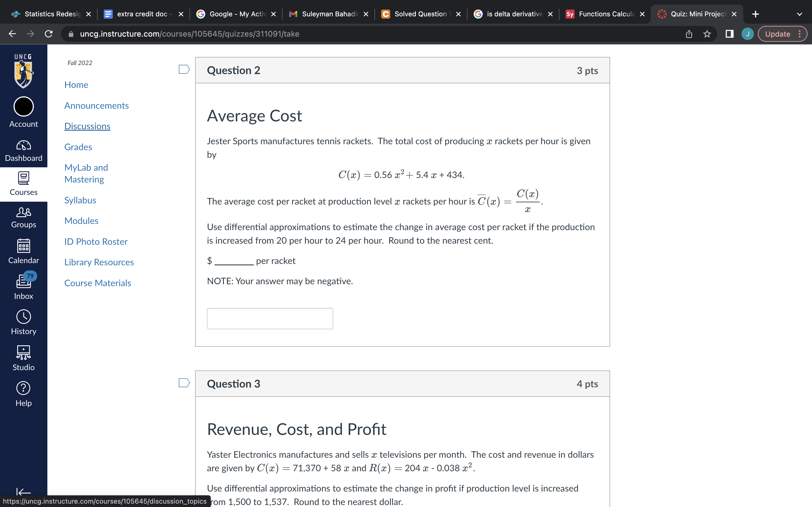Screen dimensions: 812x507
Task: Flag Question 3 for review
Action: click(x=184, y=383)
